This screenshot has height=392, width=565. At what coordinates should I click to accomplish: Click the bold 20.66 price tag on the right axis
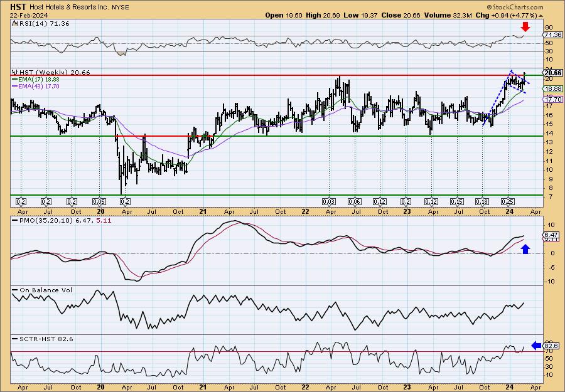pos(552,73)
